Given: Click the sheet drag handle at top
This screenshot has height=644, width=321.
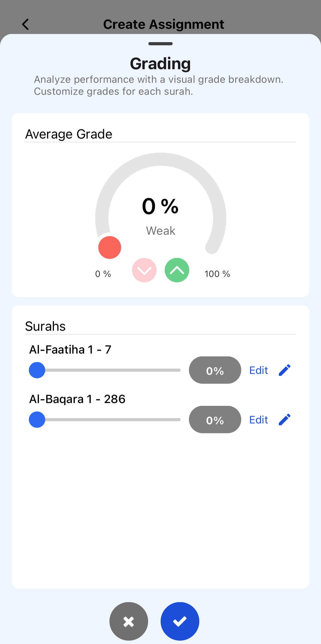Looking at the screenshot, I should coord(160,44).
